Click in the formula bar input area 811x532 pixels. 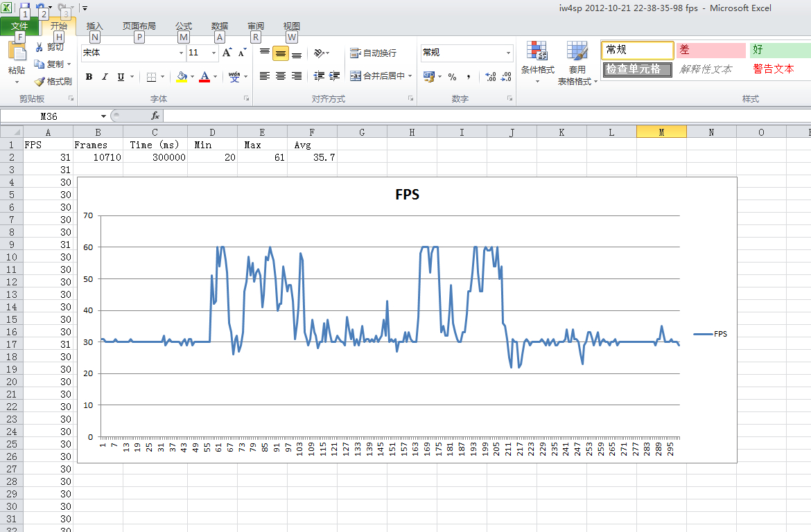tap(487, 116)
